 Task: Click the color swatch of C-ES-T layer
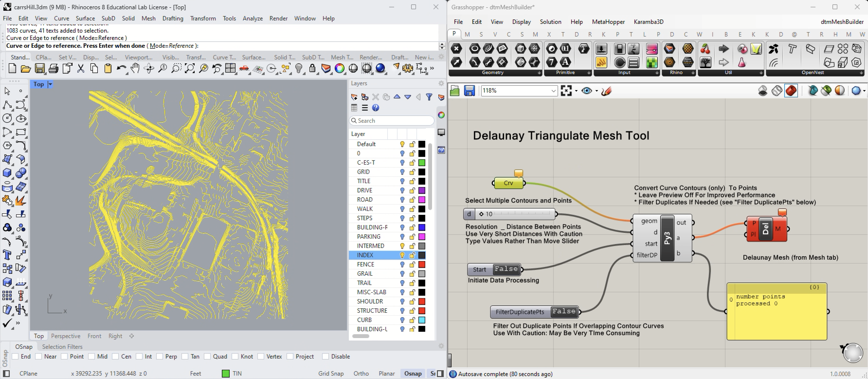(422, 163)
